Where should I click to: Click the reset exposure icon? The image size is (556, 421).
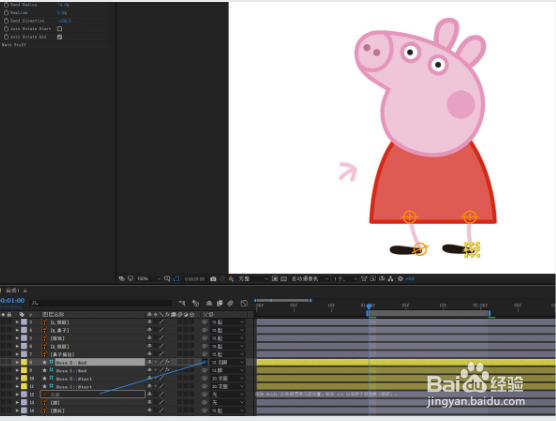400,279
